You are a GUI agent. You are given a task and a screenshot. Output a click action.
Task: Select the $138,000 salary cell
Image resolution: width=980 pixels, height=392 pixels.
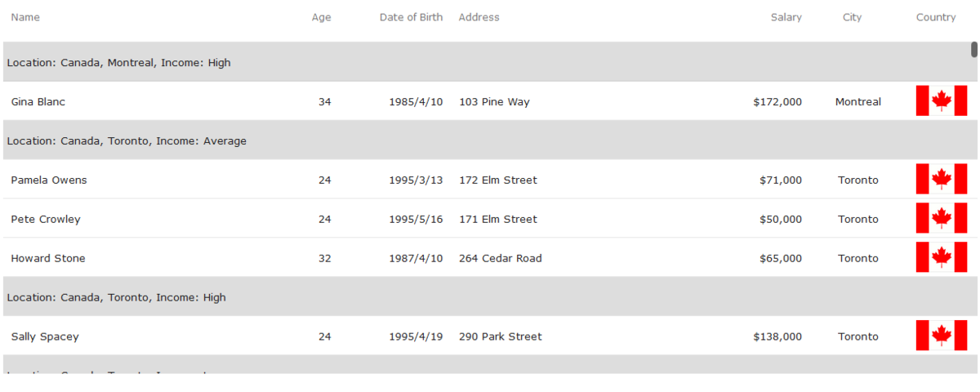coord(777,336)
